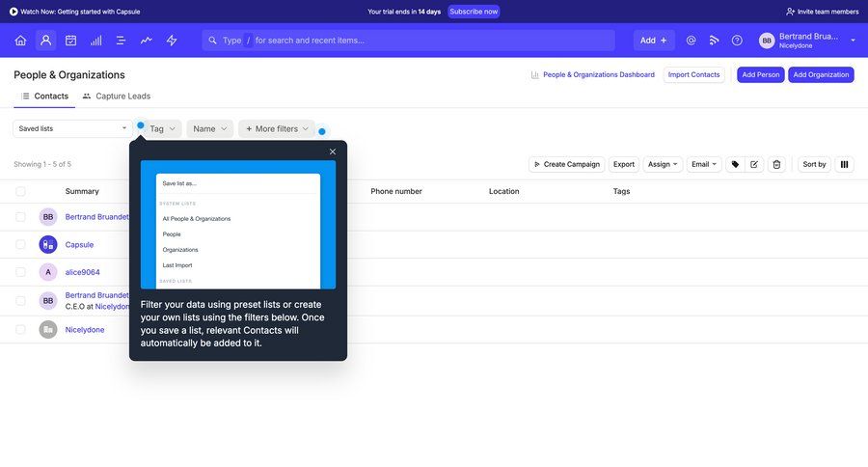868x467 pixels.
Task: Toggle the select-all checkbox in header row
Action: point(20,192)
